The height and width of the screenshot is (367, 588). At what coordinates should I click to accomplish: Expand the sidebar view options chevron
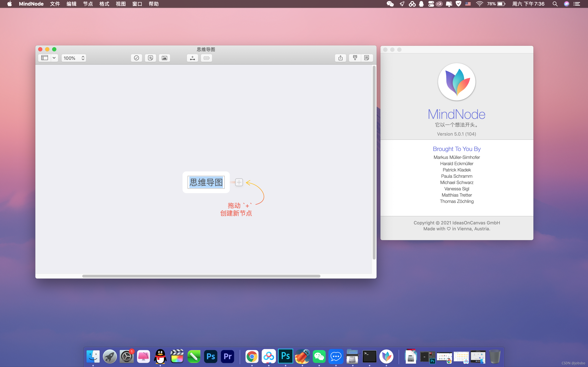pos(54,58)
